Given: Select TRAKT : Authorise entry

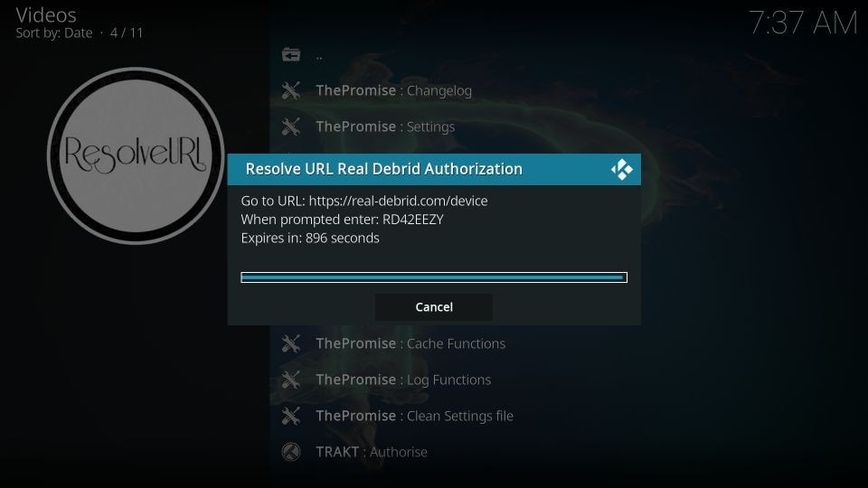Looking at the screenshot, I should 372,452.
